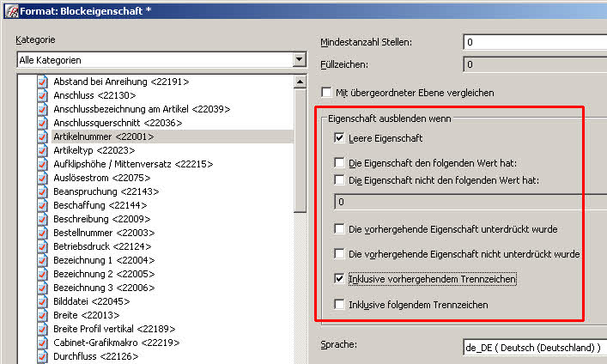
Task: Select Beanspruchung <22143> entry
Action: [x=106, y=191]
